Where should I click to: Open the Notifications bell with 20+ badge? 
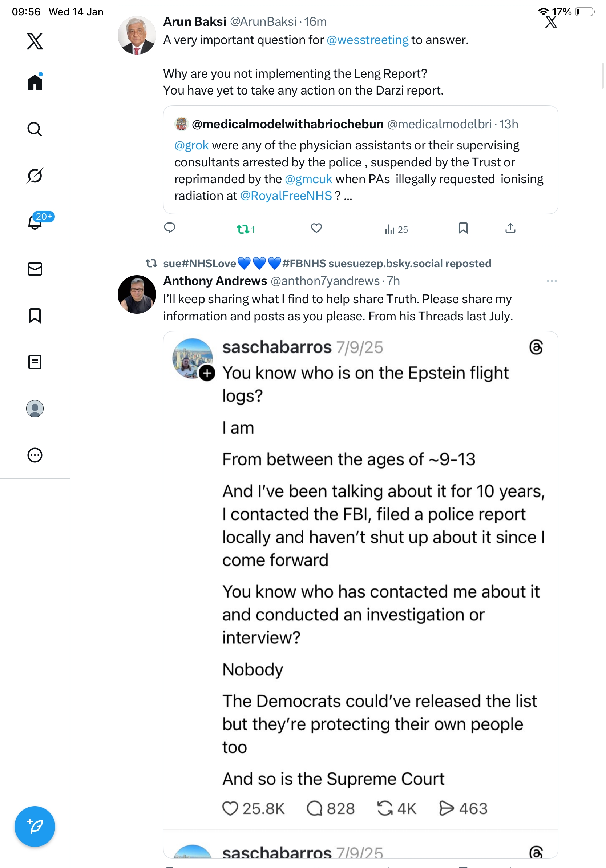(35, 222)
